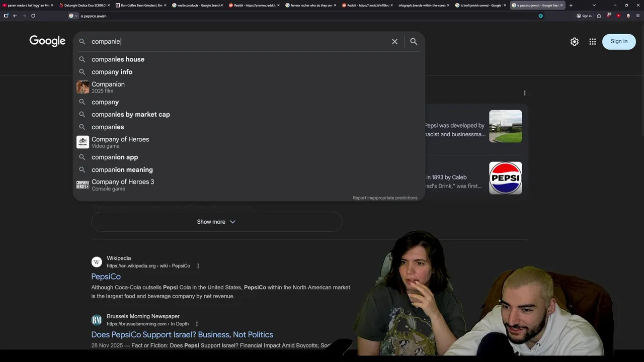Click the YouTube-style red extension icon
Image resolution: width=644 pixels, height=362 pixels.
pyautogui.click(x=618, y=16)
